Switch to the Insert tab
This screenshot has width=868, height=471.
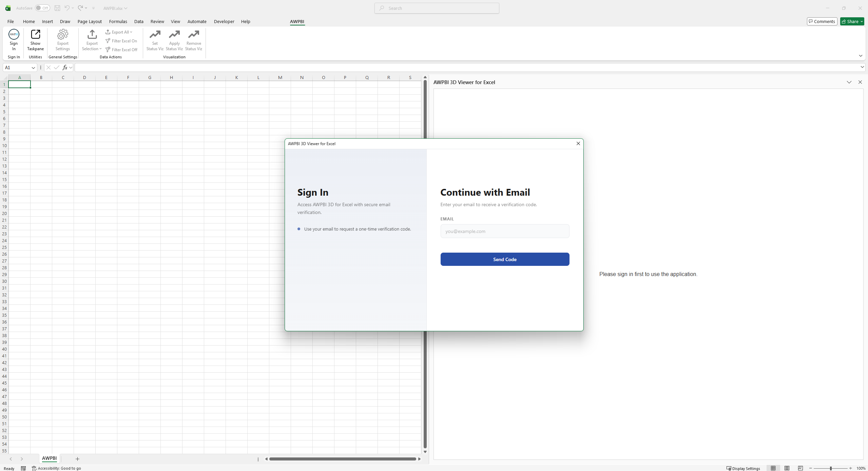pos(47,21)
